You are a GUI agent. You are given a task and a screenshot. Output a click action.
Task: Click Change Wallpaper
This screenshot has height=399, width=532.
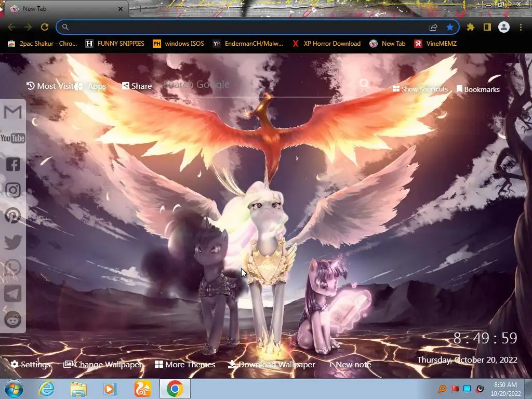(103, 364)
